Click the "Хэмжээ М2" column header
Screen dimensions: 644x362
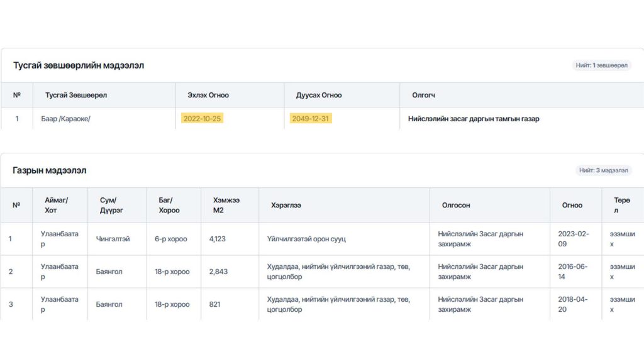(x=226, y=205)
